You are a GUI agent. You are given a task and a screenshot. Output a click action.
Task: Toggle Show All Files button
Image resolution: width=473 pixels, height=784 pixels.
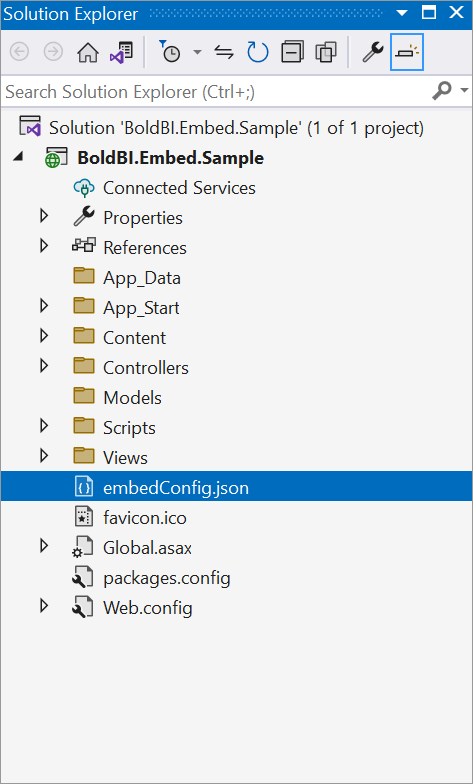pos(326,52)
